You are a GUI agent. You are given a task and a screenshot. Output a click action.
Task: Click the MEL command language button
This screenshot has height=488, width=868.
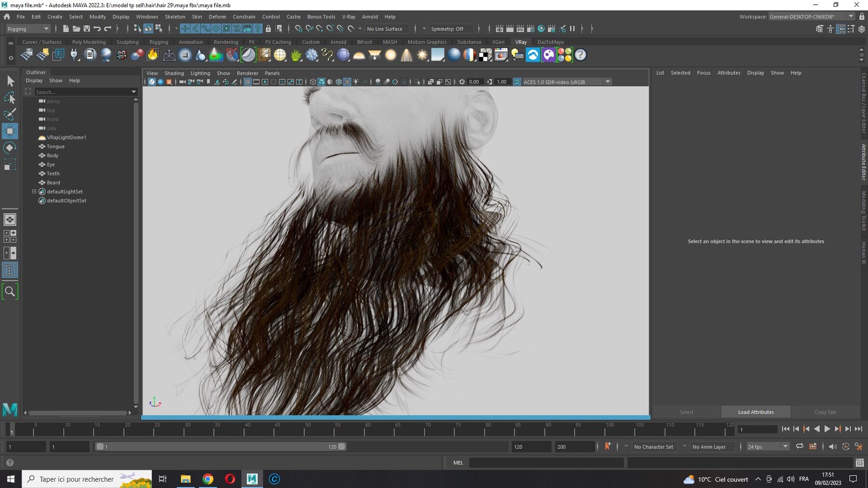coord(458,462)
